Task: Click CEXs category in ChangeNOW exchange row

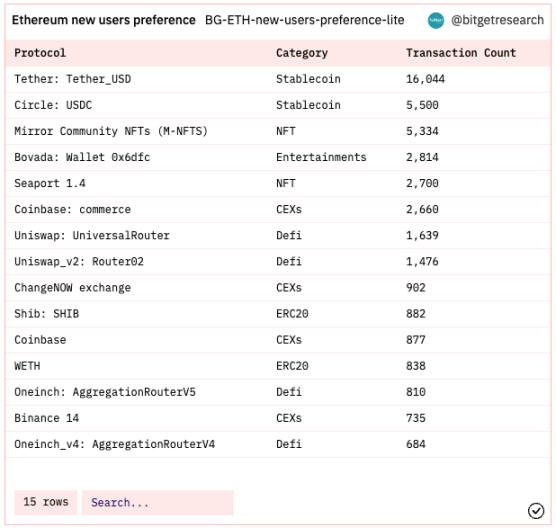Action: click(x=289, y=288)
